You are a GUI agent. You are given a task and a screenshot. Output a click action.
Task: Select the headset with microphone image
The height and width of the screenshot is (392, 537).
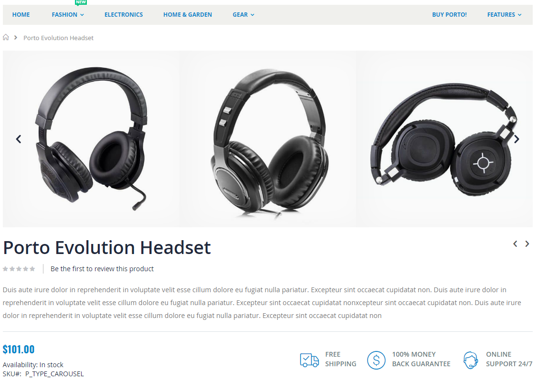click(91, 139)
